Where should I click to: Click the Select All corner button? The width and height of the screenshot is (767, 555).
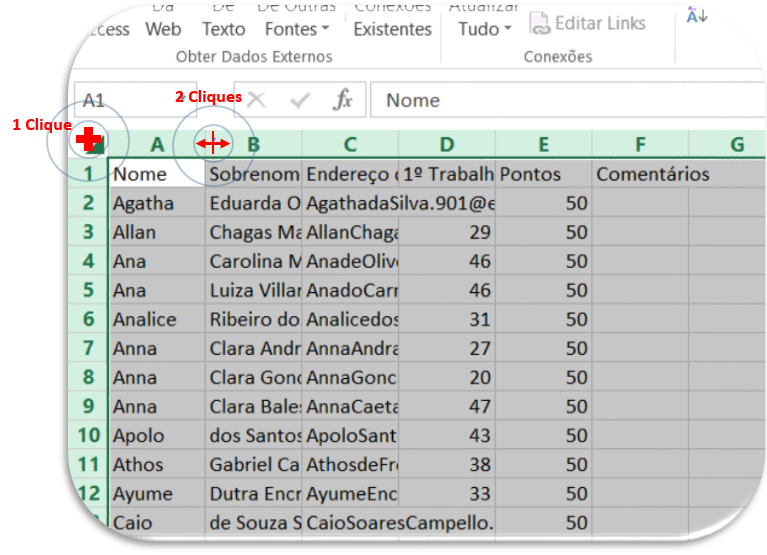(91, 143)
